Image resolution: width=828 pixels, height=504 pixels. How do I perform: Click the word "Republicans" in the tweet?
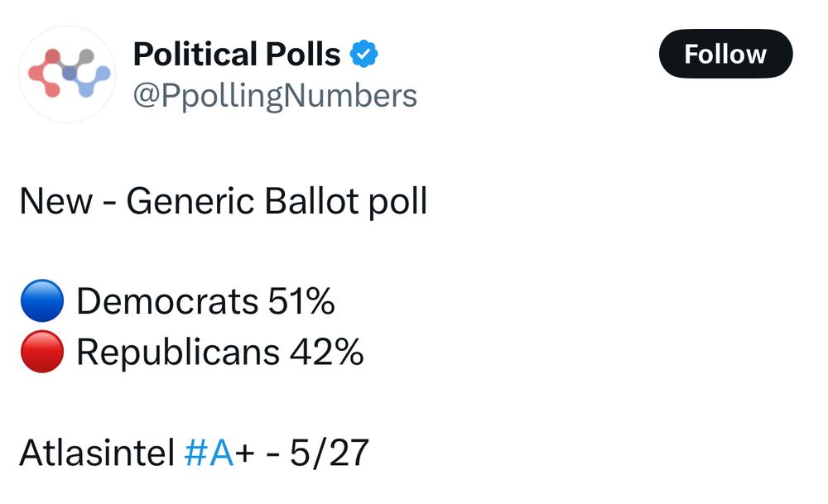[x=178, y=353]
